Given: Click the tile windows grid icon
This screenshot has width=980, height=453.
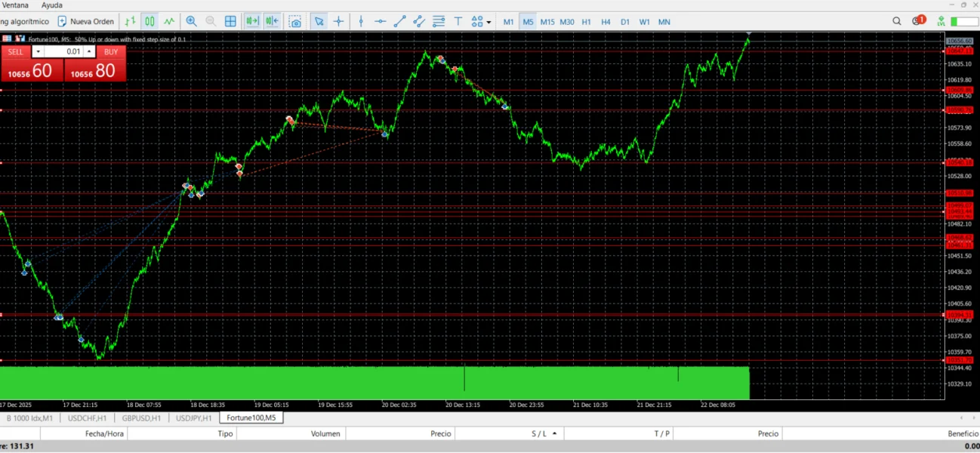Looking at the screenshot, I should (230, 22).
